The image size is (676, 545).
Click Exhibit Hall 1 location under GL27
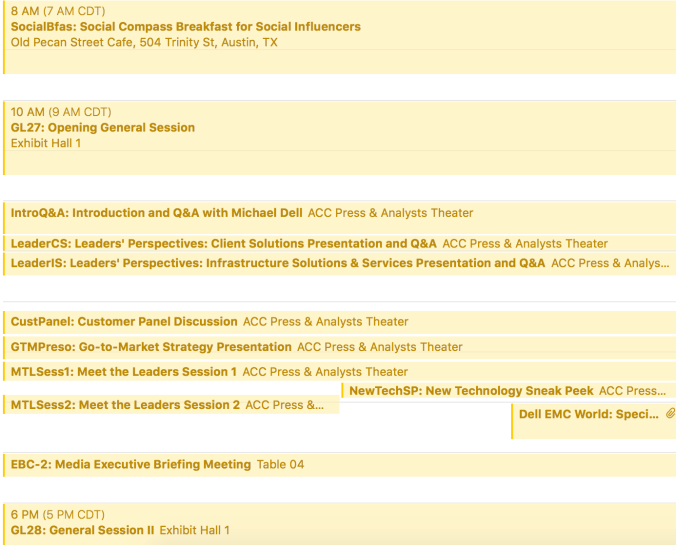[x=46, y=143]
